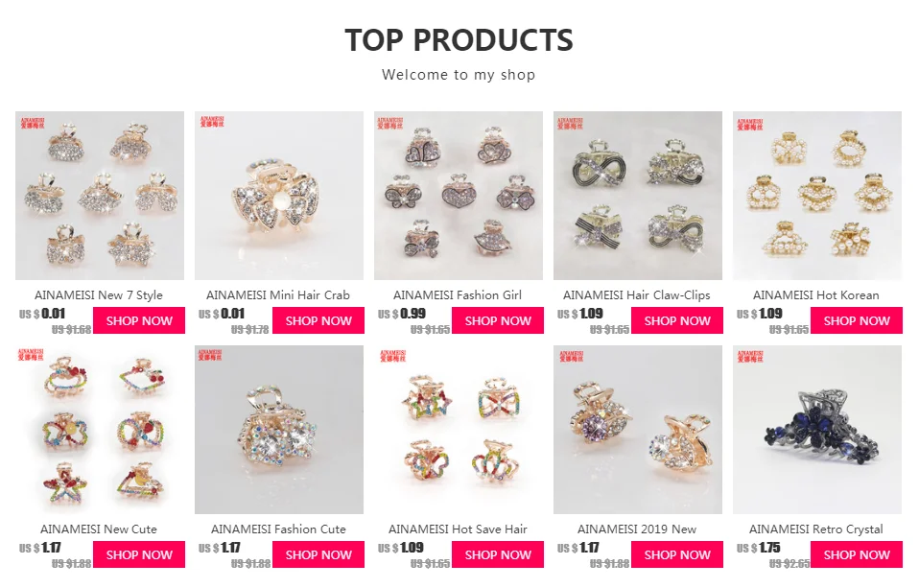Open the Hot Korean pearl clips image
919x588 pixels.
coord(817,196)
